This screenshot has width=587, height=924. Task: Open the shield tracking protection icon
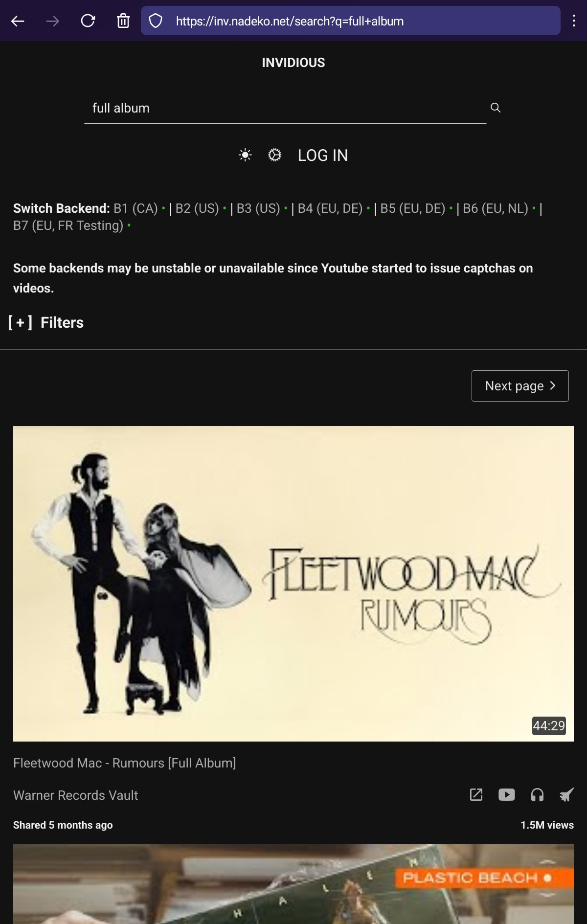(156, 21)
